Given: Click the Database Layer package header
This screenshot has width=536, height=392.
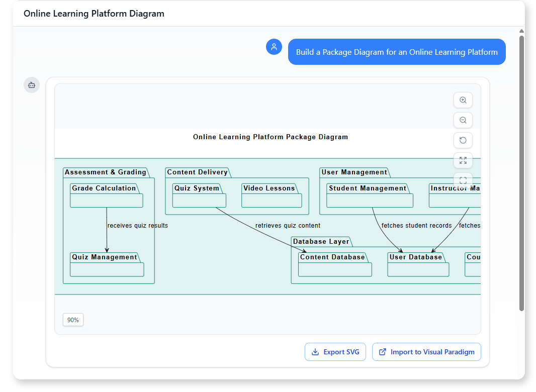Looking at the screenshot, I should (x=321, y=241).
